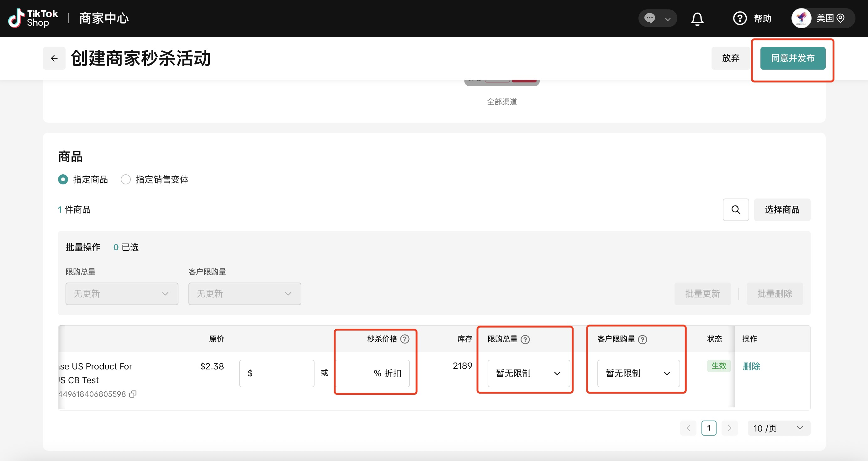Click the 客户限购量 column help icon
This screenshot has height=461, width=868.
click(x=642, y=339)
